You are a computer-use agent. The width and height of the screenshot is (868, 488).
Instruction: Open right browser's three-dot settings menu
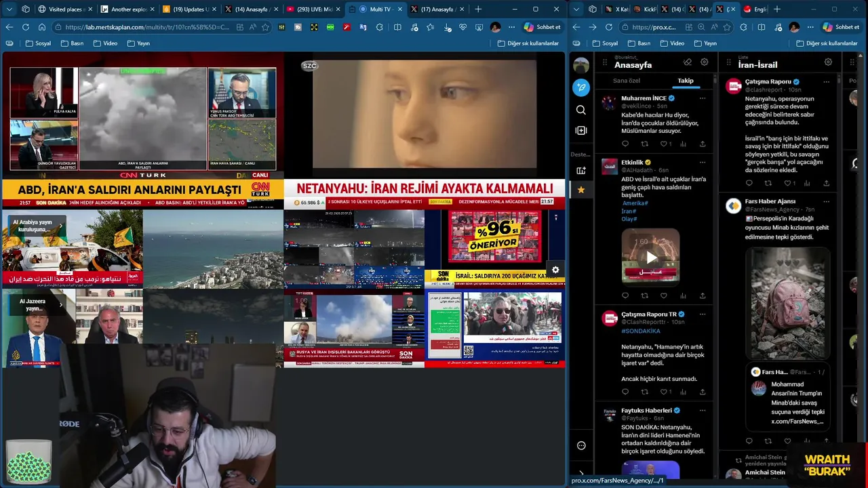pyautogui.click(x=810, y=27)
